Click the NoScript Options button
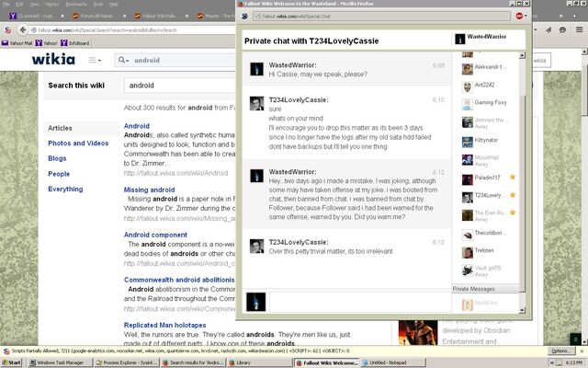The image size is (588, 368). pos(560,351)
